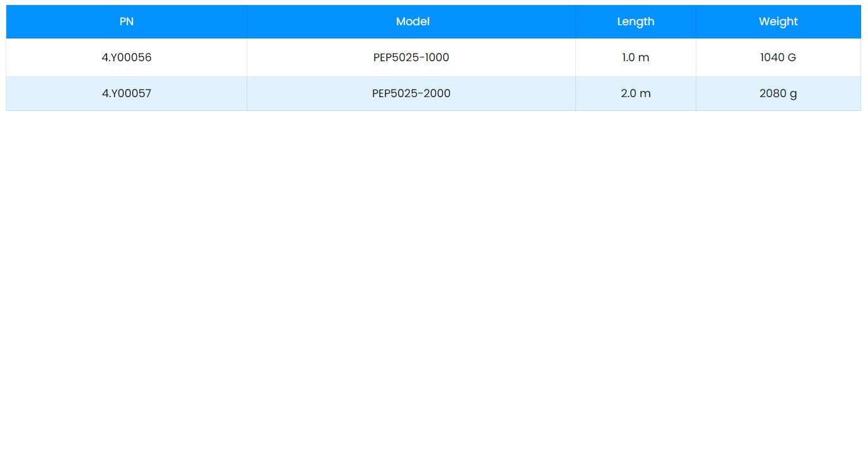Image resolution: width=868 pixels, height=463 pixels.
Task: Select the 2080 g weight cell
Action: coord(778,93)
